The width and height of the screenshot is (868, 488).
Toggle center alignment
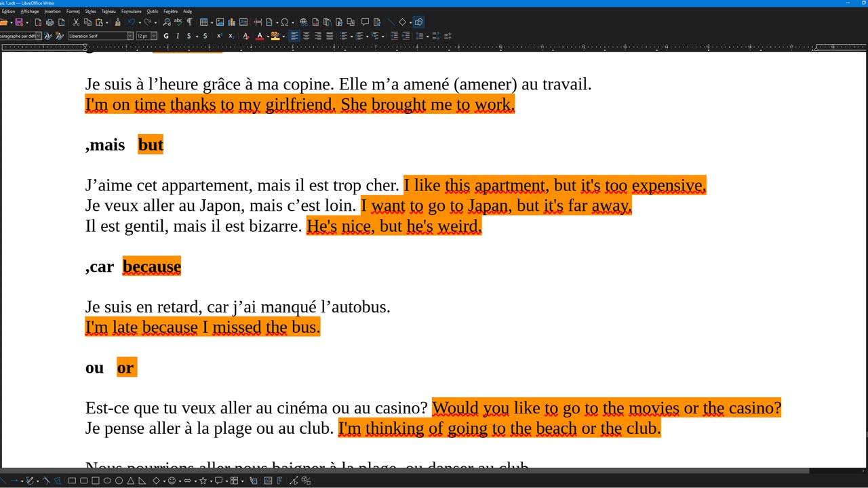tap(306, 36)
